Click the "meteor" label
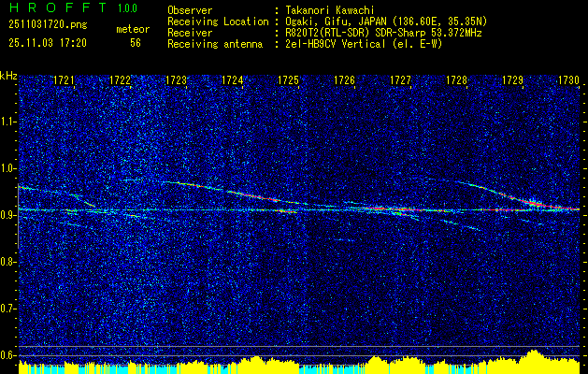This screenshot has width=588, height=374. 133,29
